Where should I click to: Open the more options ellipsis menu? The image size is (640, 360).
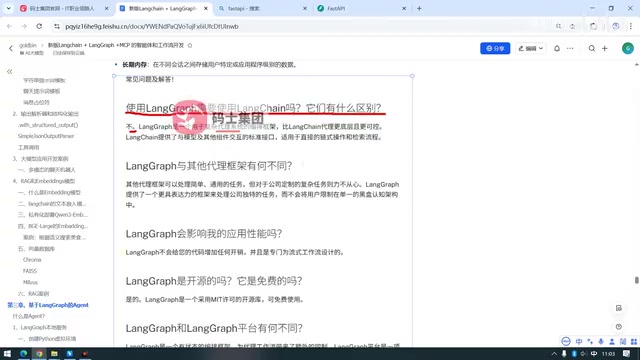coord(570,48)
